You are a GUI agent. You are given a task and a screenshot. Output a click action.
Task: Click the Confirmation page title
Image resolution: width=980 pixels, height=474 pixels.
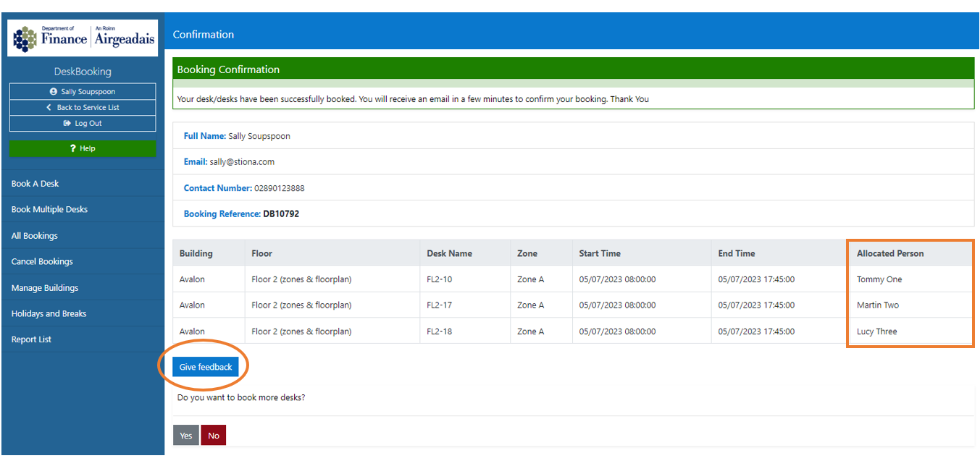(x=204, y=35)
